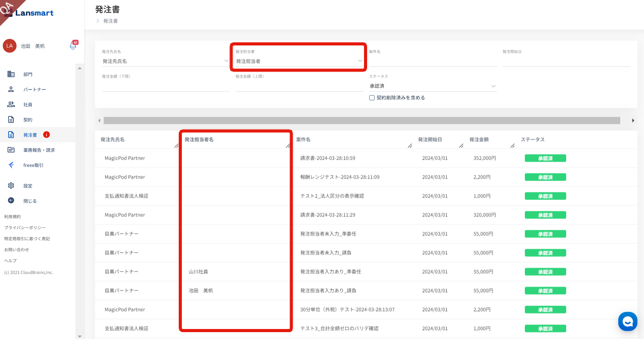Screen dimensions: 644x339
Task: Go to 社員 in the sidebar
Action: tap(28, 105)
